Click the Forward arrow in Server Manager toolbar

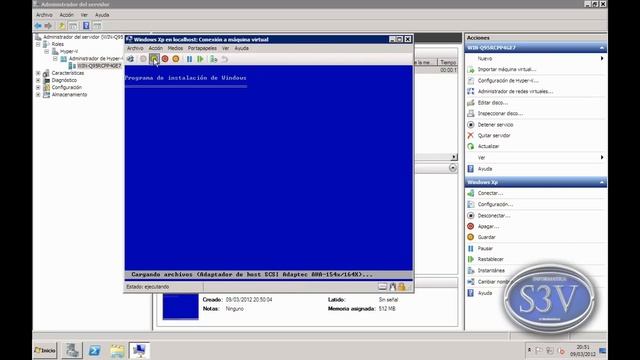[48, 26]
